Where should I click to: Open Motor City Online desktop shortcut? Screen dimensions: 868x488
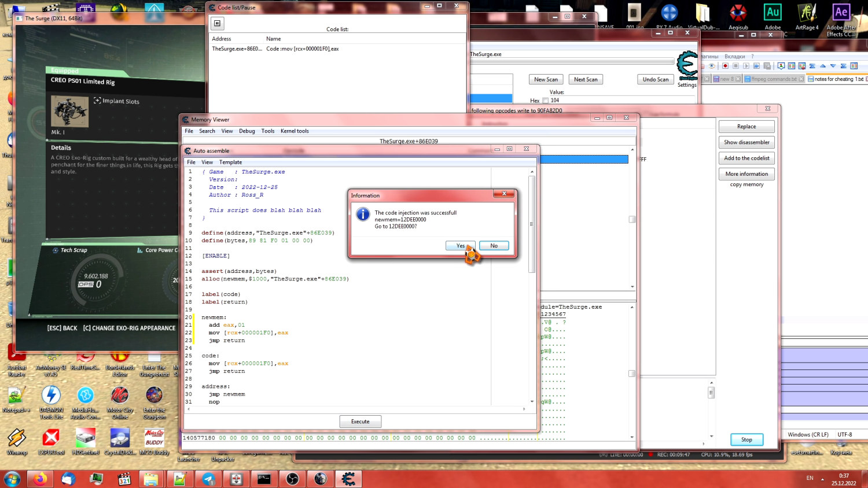[x=120, y=402]
